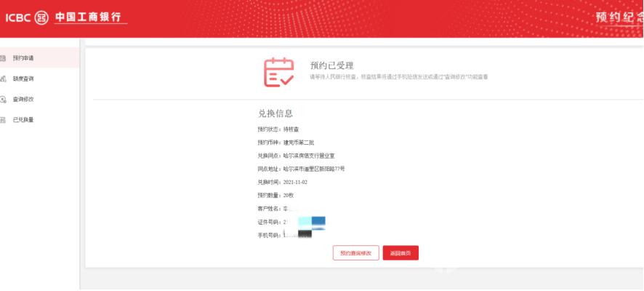Click the 预约查询修改 button

point(355,252)
